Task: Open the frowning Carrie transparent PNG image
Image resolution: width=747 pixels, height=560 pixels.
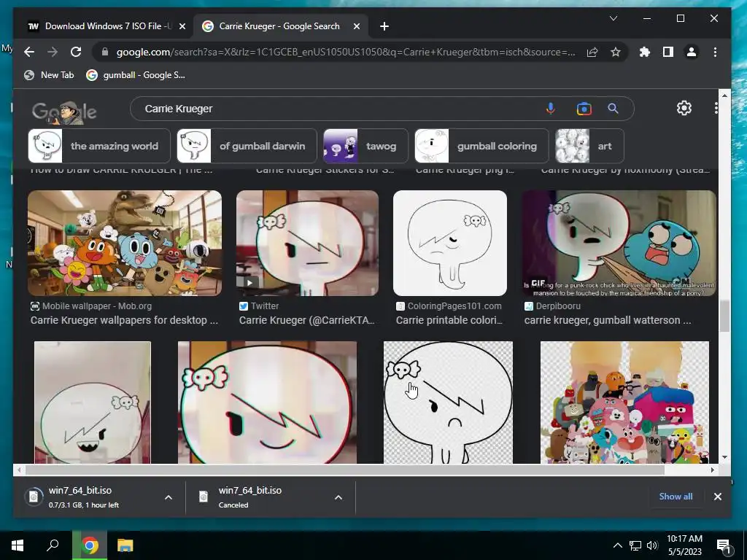Action: pyautogui.click(x=449, y=402)
